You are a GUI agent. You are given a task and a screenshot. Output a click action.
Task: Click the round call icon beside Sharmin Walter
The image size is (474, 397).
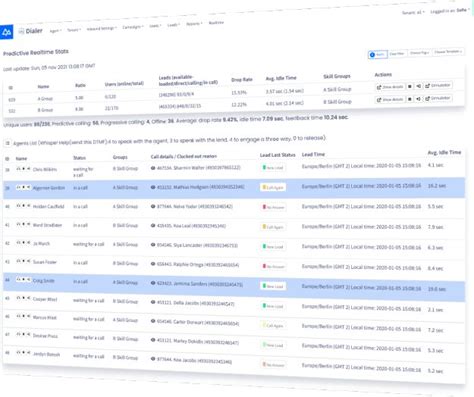tap(153, 168)
